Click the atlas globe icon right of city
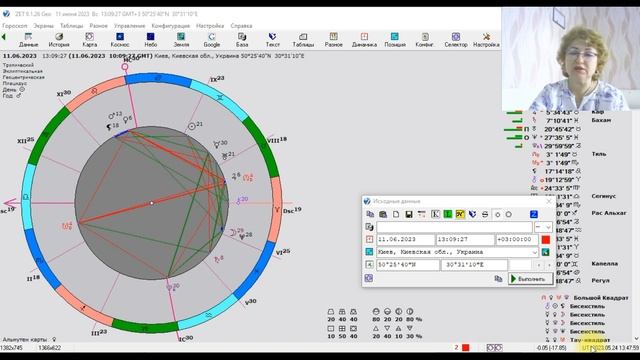640x360 pixels. pos(545,252)
